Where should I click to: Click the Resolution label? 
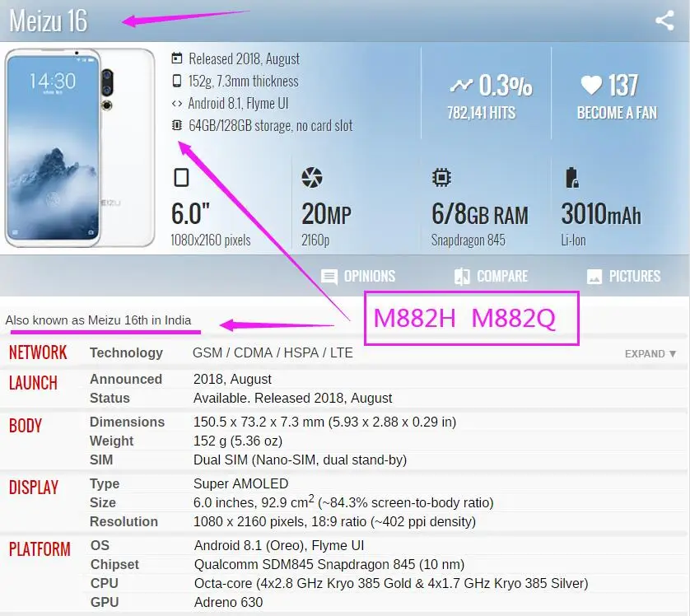[124, 521]
